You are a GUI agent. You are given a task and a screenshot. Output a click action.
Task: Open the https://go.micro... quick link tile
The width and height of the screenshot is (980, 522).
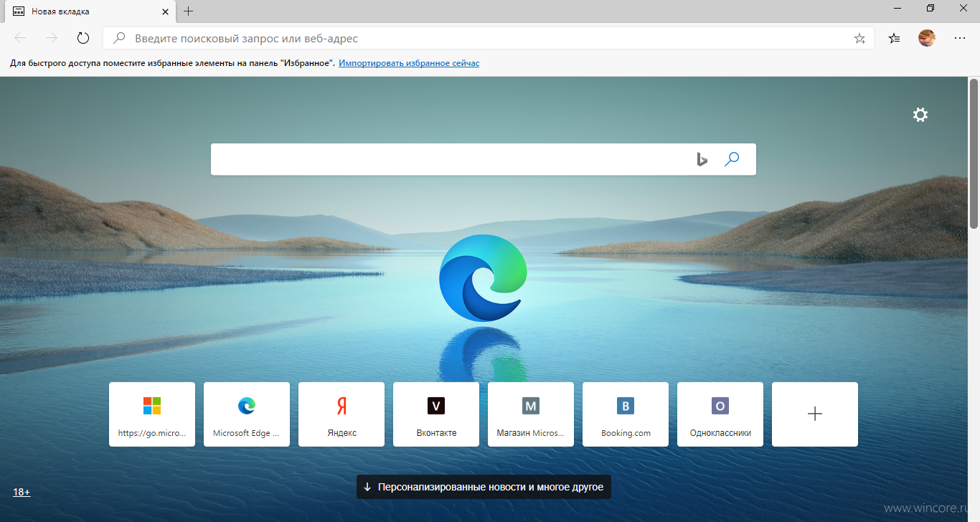coord(152,414)
